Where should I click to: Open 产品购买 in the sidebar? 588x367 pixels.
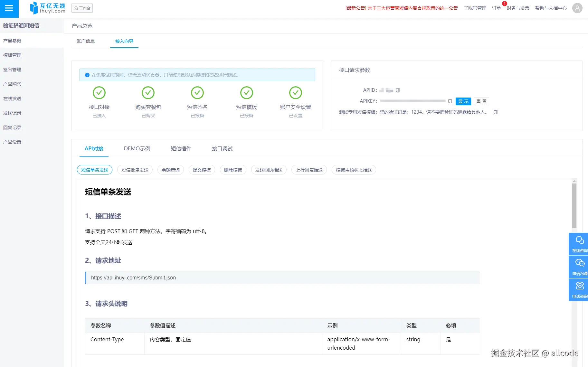(x=32, y=84)
